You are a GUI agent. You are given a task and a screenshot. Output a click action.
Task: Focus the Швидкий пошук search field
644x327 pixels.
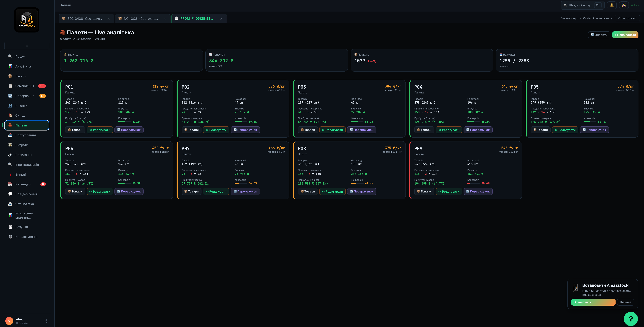coord(583,5)
